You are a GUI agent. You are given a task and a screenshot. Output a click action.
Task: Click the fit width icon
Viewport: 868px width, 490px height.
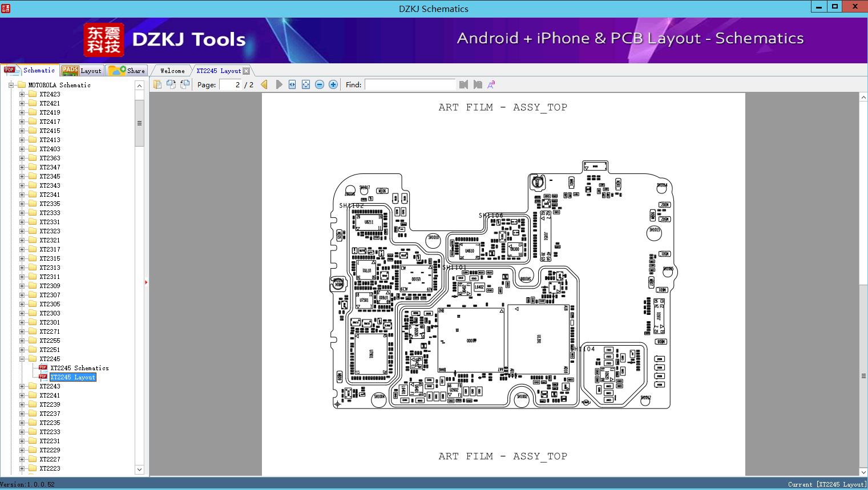tap(292, 84)
